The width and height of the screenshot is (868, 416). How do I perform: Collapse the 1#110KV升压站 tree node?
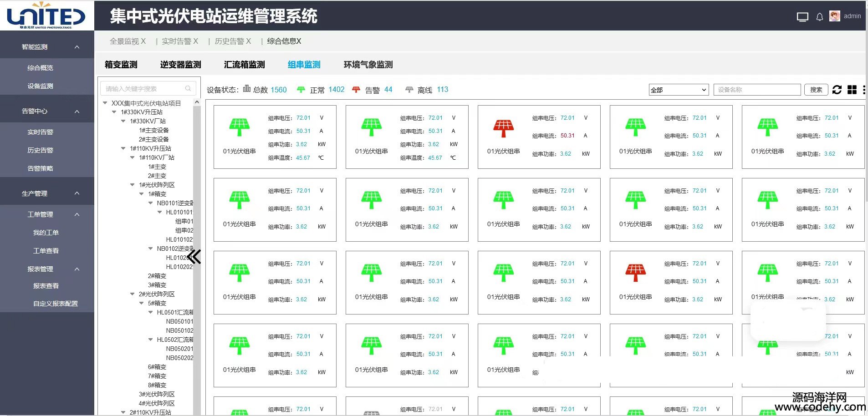click(123, 148)
